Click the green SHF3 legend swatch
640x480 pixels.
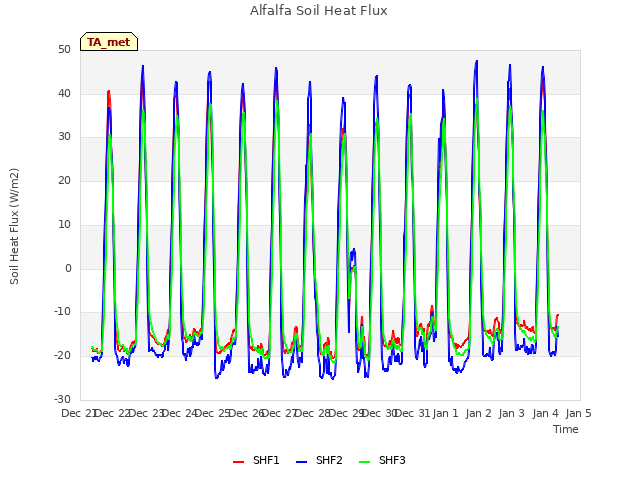pyautogui.click(x=364, y=462)
